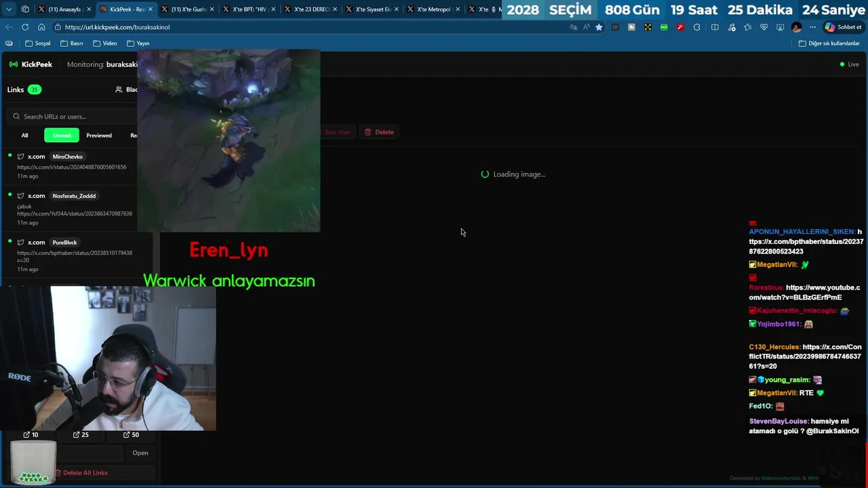Click the MiroChevko username tag
The height and width of the screenshot is (488, 868).
(x=68, y=157)
